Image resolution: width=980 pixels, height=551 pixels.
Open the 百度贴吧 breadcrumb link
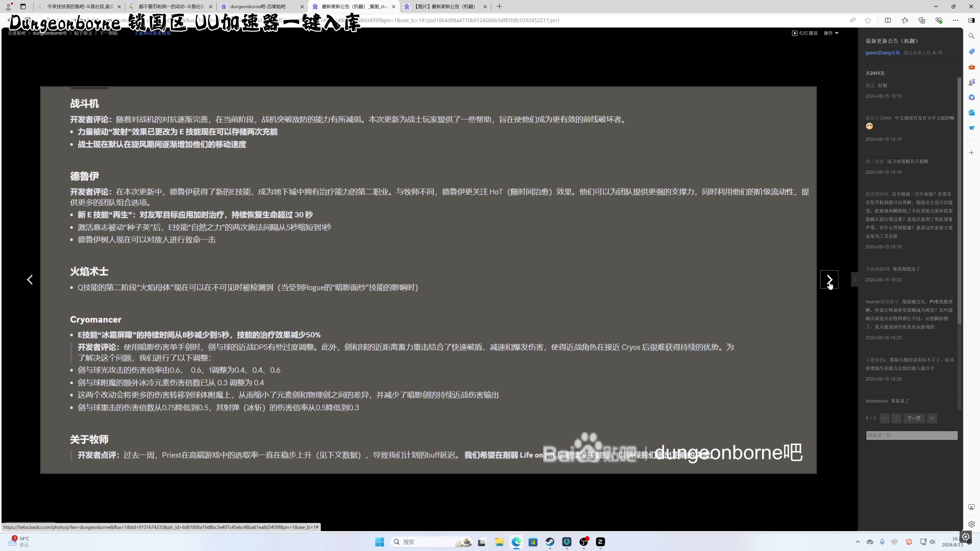(x=17, y=33)
